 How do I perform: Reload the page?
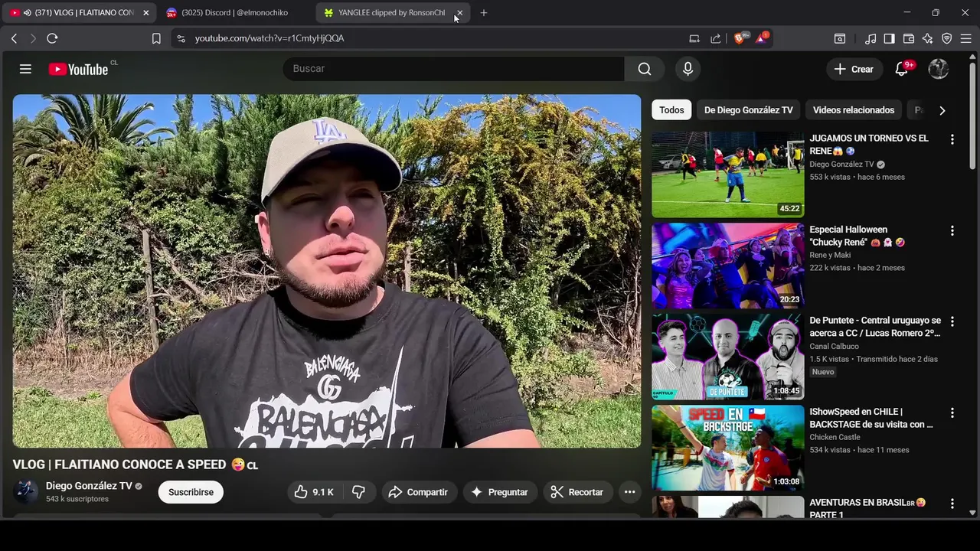coord(52,38)
